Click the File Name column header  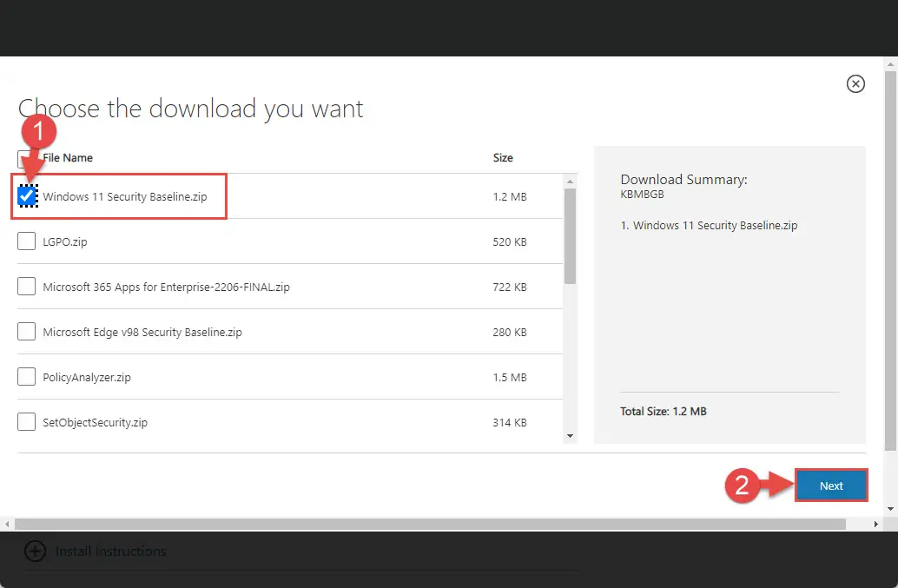click(68, 157)
